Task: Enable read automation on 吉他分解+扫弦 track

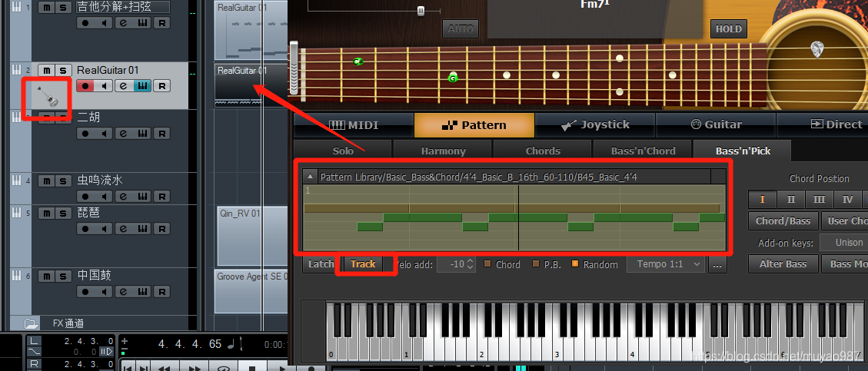Action: pos(161,23)
